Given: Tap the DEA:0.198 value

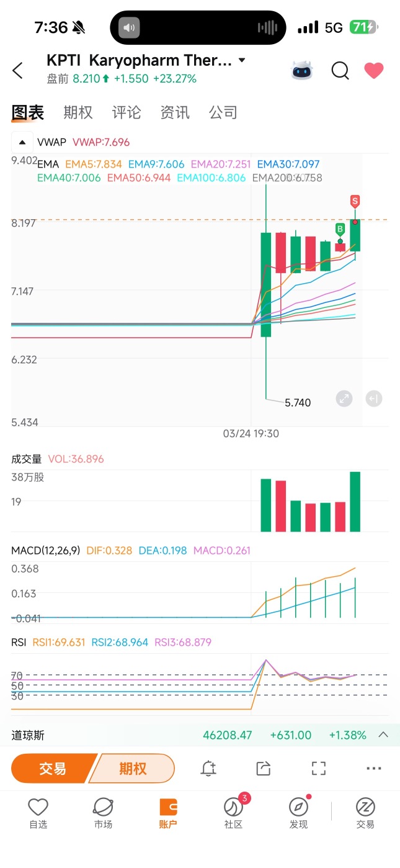Looking at the screenshot, I should coord(162,551).
